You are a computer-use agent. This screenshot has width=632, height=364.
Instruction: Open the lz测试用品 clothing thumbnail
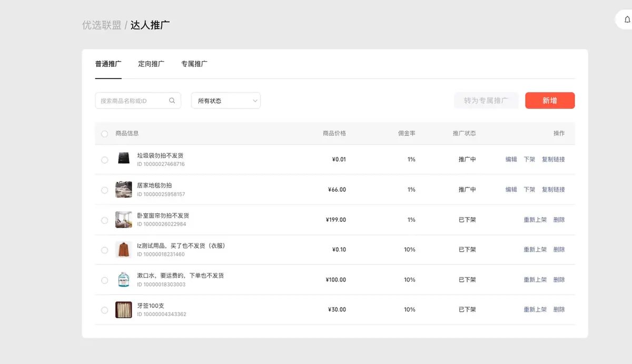coord(123,250)
